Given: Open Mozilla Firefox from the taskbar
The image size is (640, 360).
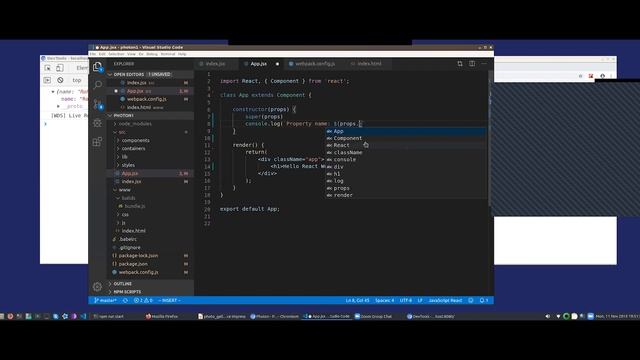Looking at the screenshot, I should tap(162, 316).
